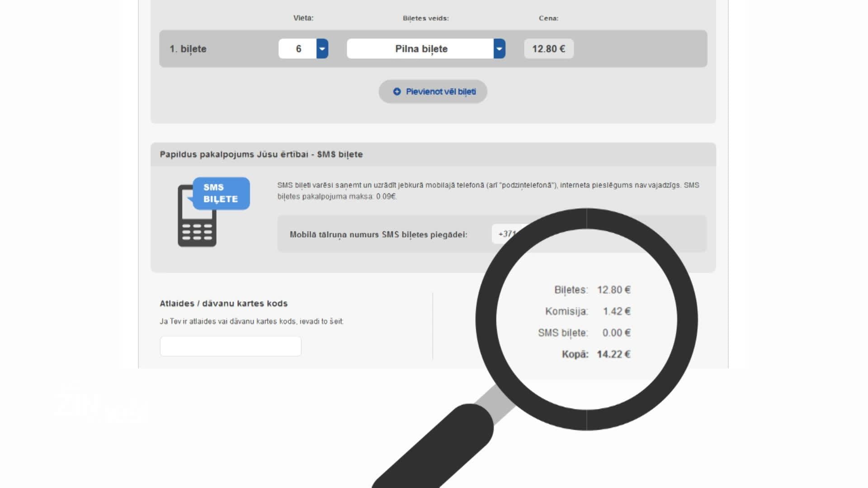Click the Komisija 1.42 € line
The image size is (868, 488).
(588, 311)
